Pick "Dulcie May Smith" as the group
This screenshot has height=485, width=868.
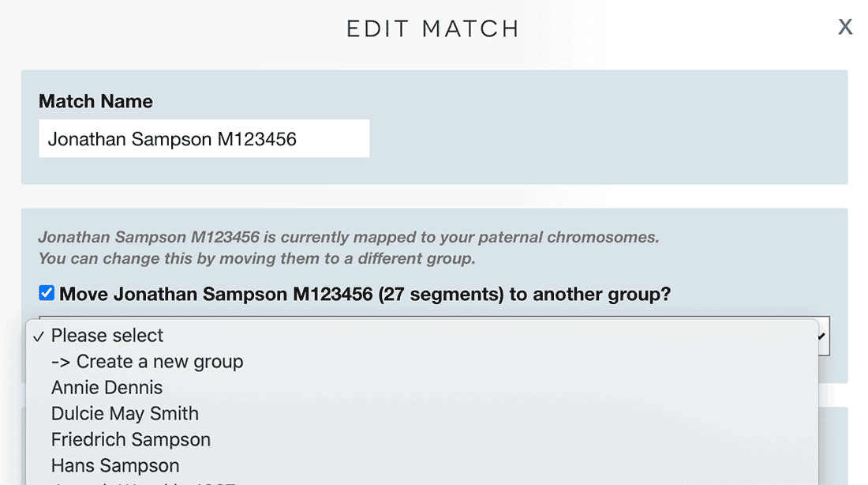click(125, 413)
